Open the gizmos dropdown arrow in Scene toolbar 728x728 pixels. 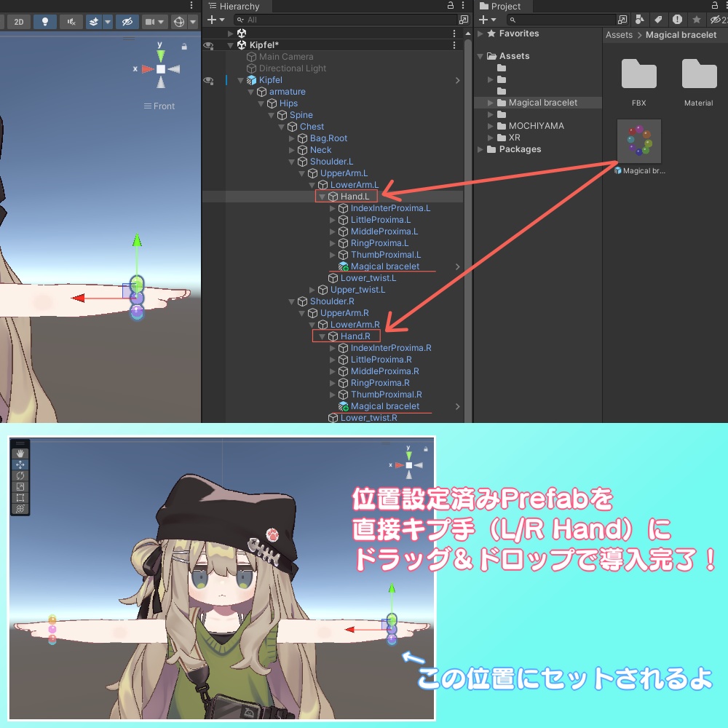coord(193,22)
